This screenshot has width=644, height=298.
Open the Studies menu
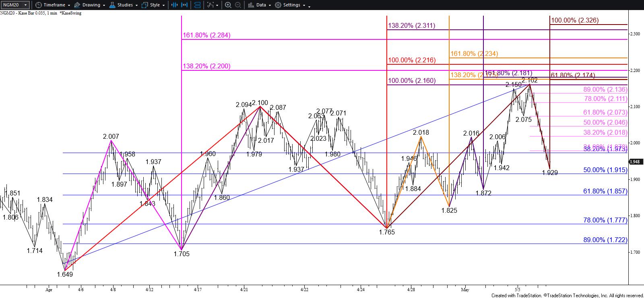[125, 5]
